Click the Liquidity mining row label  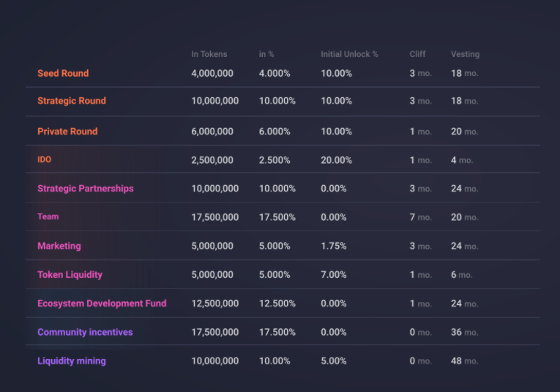pos(72,361)
